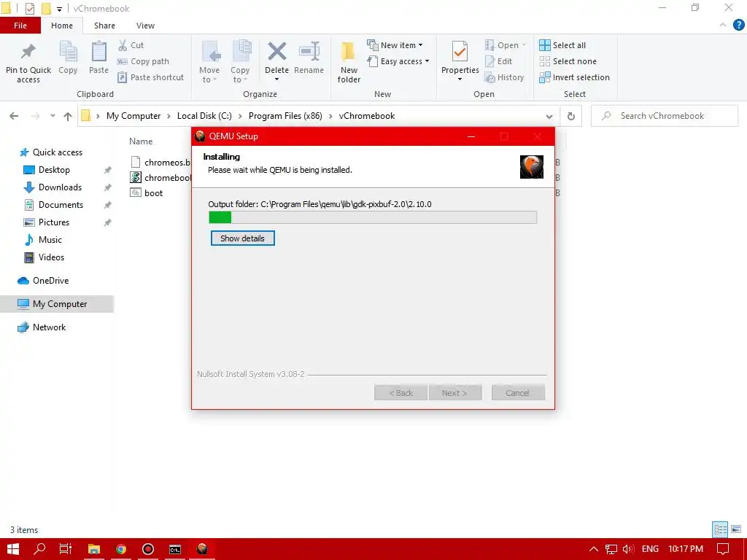Screen dimensions: 747x560
Task: Click Select none
Action: tap(568, 61)
